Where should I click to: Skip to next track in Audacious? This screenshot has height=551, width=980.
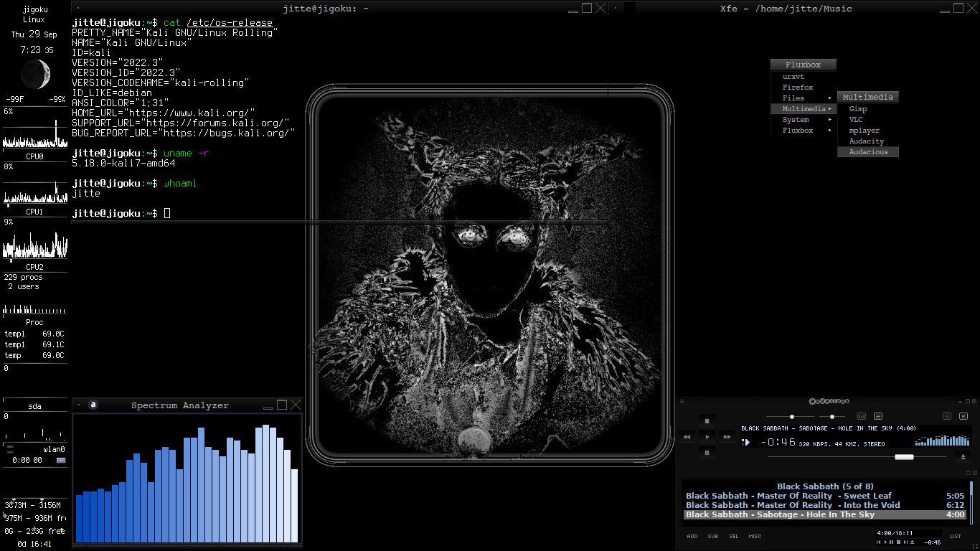727,437
